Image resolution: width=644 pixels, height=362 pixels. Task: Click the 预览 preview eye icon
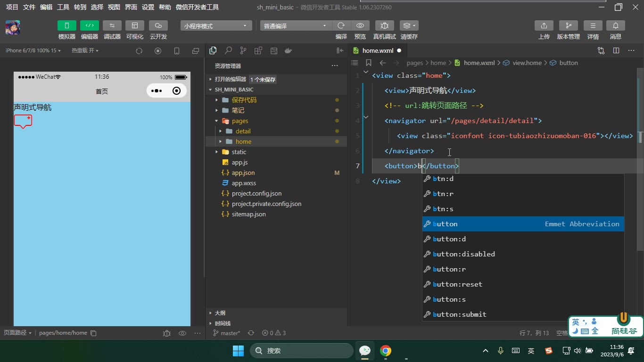(x=360, y=25)
